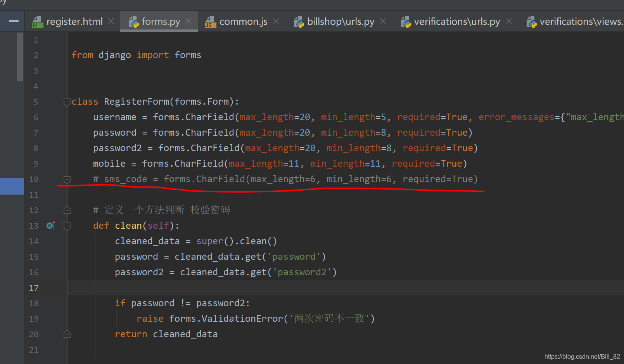
Task: Click the hide tool window minus icon
Action: pos(14,21)
